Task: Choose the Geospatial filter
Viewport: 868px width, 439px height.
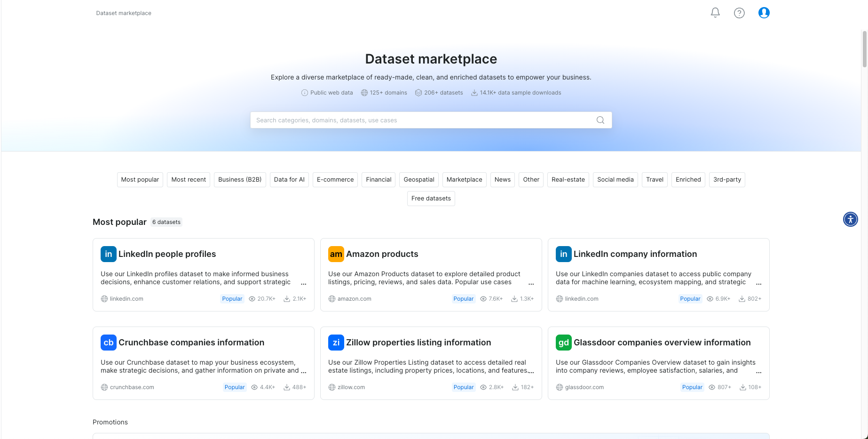Action: pos(419,180)
